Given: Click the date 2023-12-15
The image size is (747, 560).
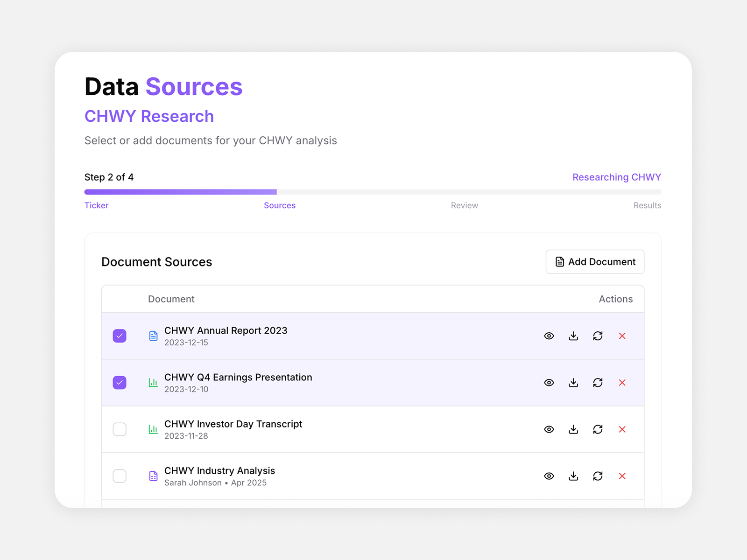Looking at the screenshot, I should tap(186, 343).
